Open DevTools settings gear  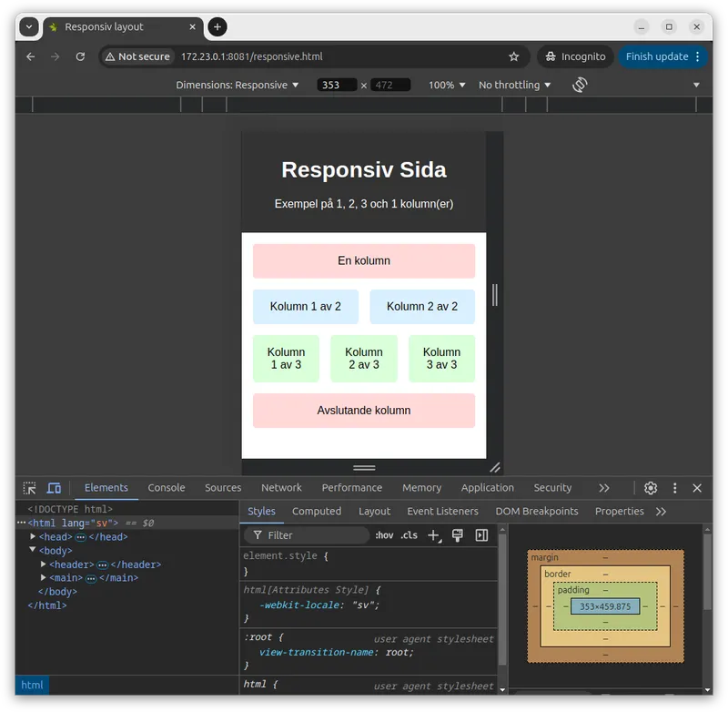coord(651,488)
